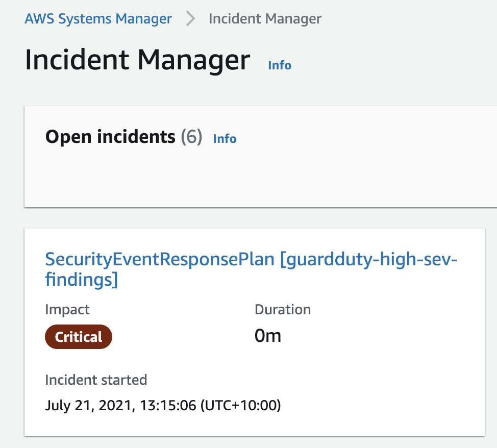
Task: Click the "Duration" field label
Action: [283, 309]
